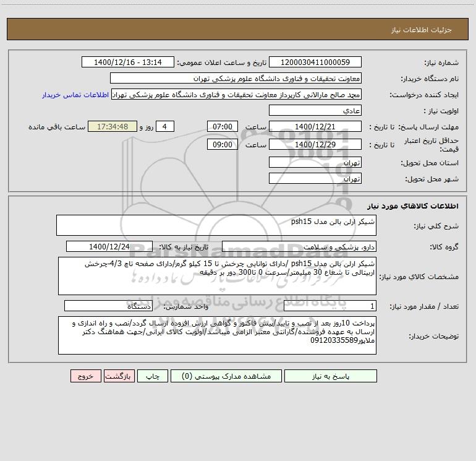
Task: Click the deadline time field 07:00
Action: tap(223, 126)
